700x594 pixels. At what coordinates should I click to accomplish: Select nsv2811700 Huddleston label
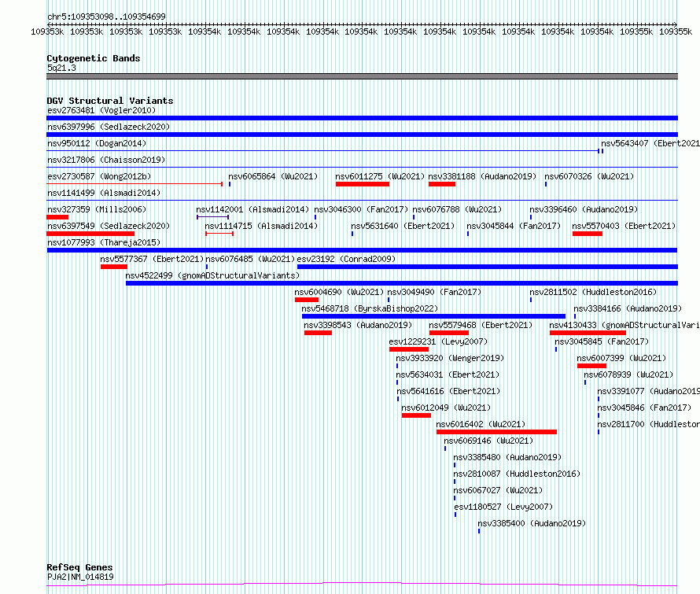coord(648,424)
